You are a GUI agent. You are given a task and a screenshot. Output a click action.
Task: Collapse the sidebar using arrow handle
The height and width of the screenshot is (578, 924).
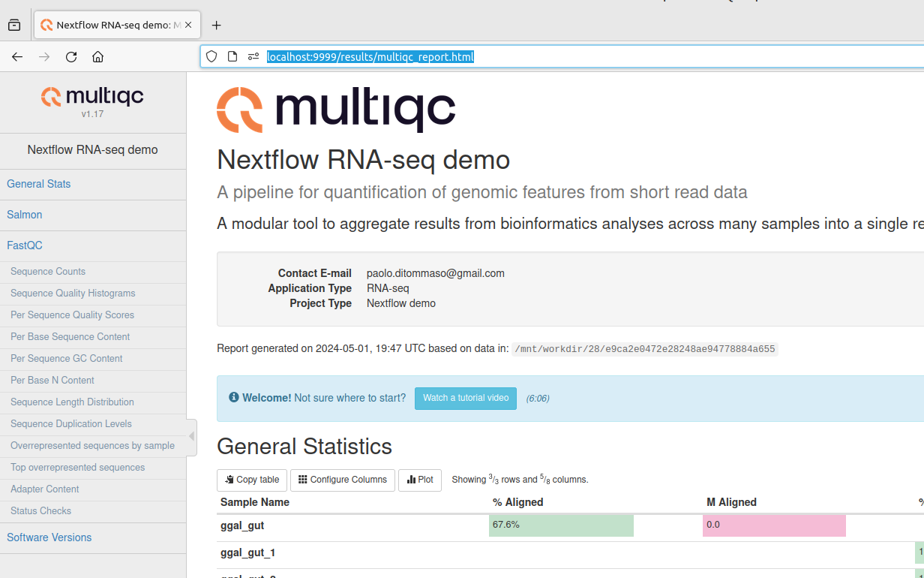[191, 436]
